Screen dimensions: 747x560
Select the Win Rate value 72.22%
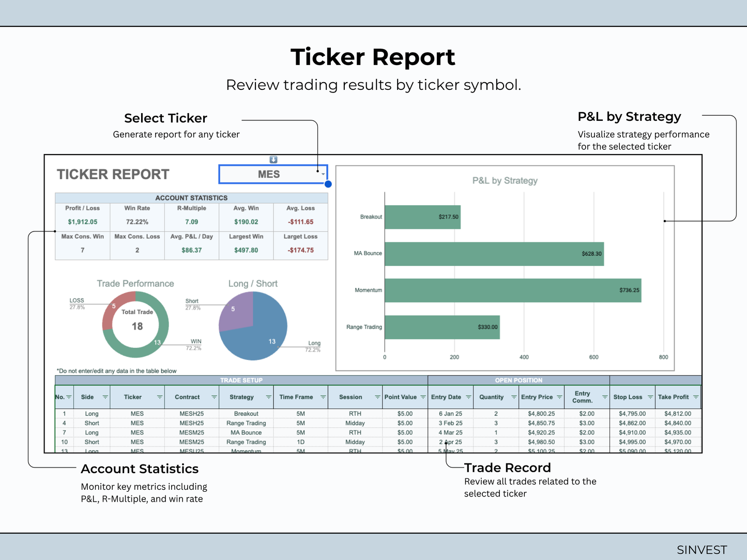pos(137,222)
